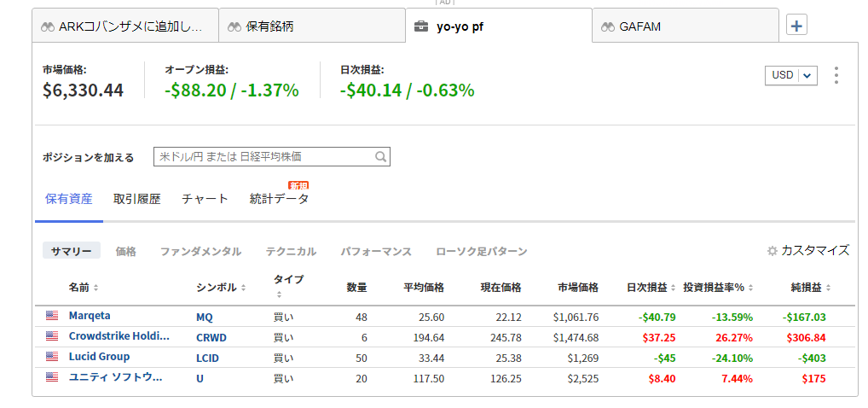
Task: Open the Marqeta stock link
Action: click(x=90, y=316)
